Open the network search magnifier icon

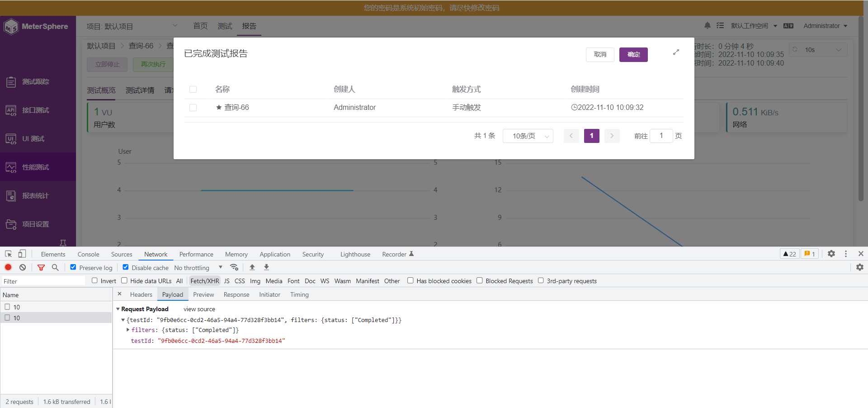[x=55, y=267]
